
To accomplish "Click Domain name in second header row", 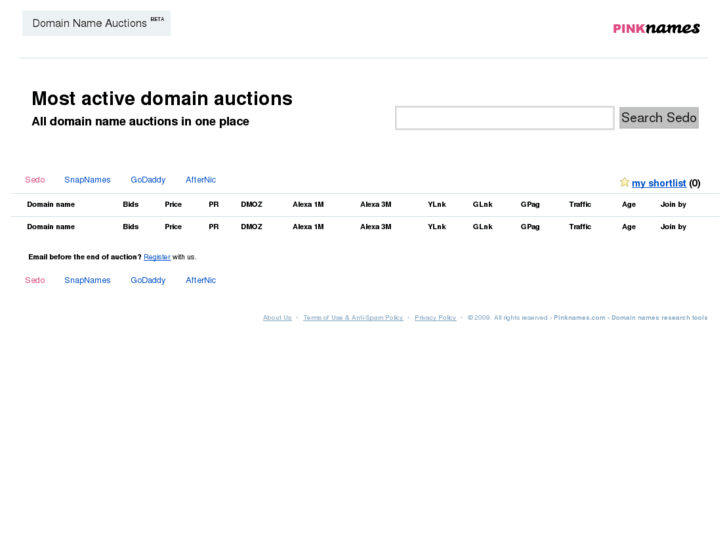I will (x=51, y=227).
